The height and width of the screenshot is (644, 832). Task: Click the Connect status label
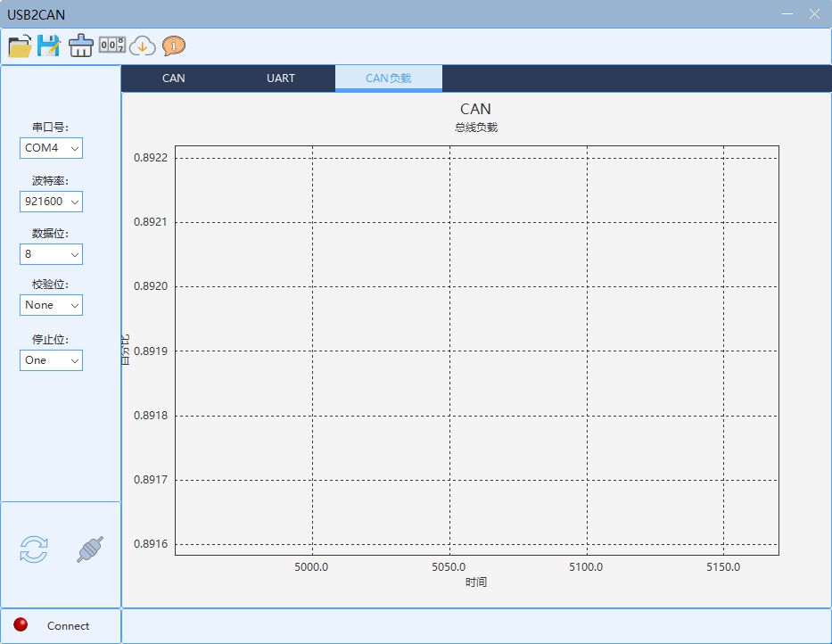69,626
